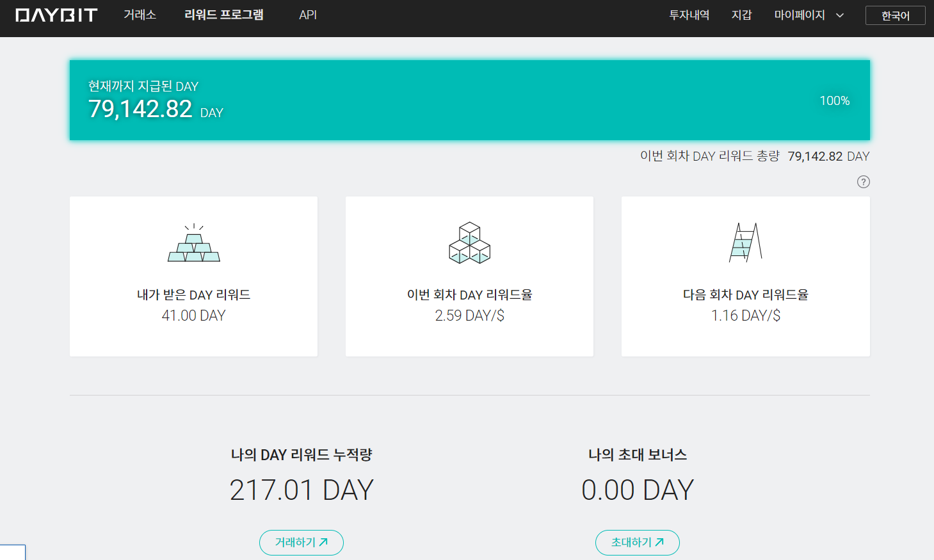Open the 거래소 menu
The height and width of the screenshot is (560, 934).
(x=140, y=15)
